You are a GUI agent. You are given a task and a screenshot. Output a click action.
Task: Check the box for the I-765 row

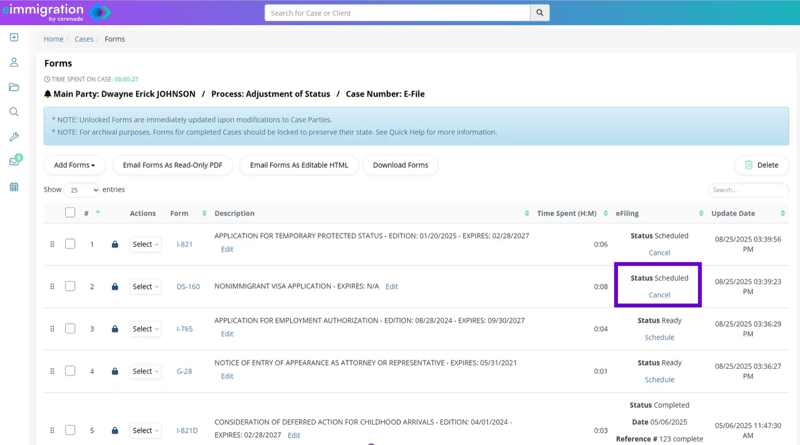pyautogui.click(x=70, y=329)
